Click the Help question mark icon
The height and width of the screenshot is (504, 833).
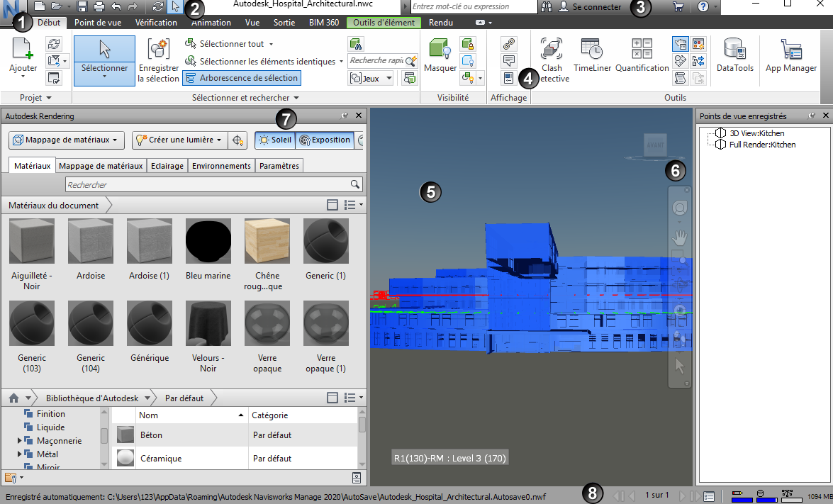(x=703, y=6)
